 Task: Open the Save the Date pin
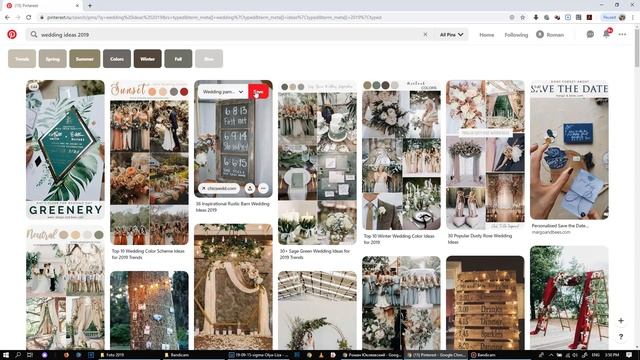(569, 149)
